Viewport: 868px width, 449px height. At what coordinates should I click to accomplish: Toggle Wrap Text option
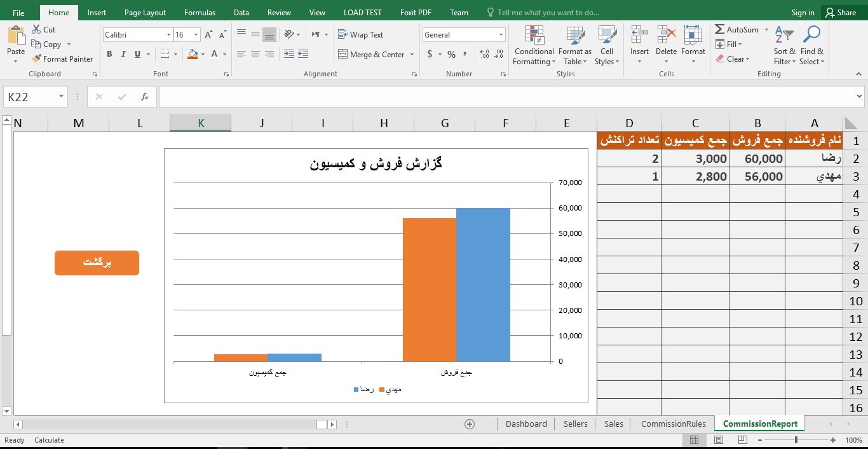click(x=360, y=35)
